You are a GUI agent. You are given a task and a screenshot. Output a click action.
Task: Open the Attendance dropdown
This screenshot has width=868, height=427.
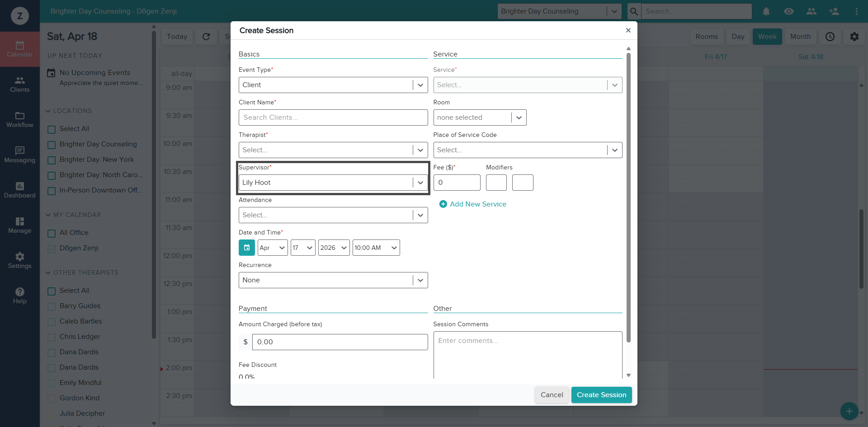point(333,215)
